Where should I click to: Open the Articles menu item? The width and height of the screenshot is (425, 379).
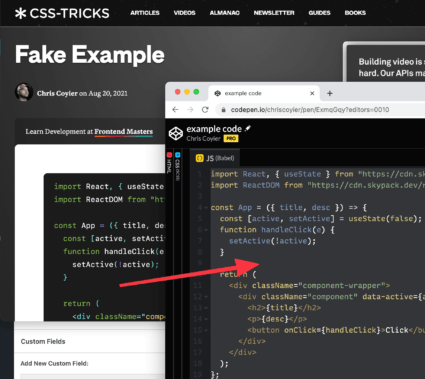145,13
